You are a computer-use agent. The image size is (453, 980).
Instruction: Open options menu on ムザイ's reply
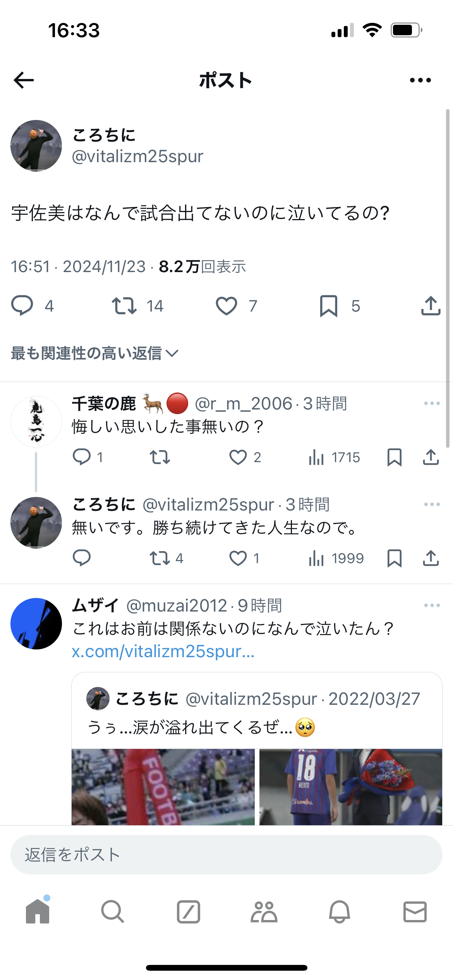432,605
